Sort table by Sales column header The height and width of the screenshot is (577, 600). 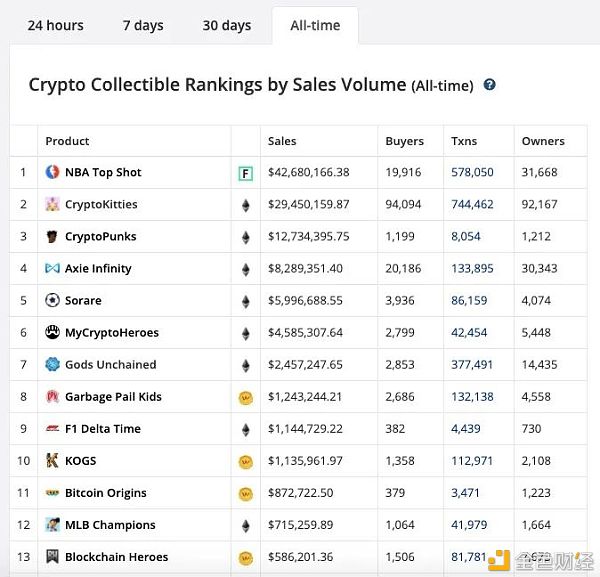[x=282, y=141]
